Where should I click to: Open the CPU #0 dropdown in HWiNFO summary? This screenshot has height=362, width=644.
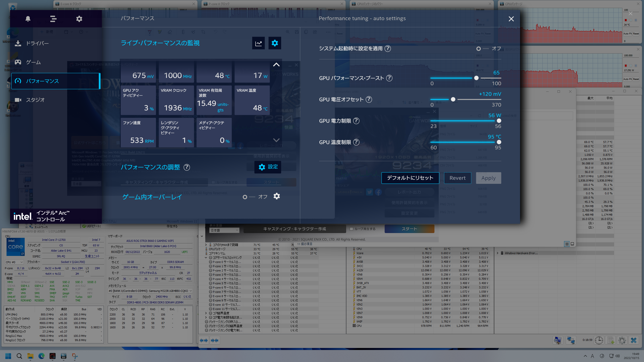coord(14,262)
